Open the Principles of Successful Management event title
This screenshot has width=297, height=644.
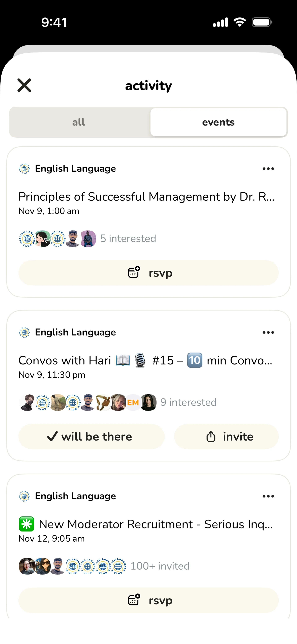[x=146, y=197]
